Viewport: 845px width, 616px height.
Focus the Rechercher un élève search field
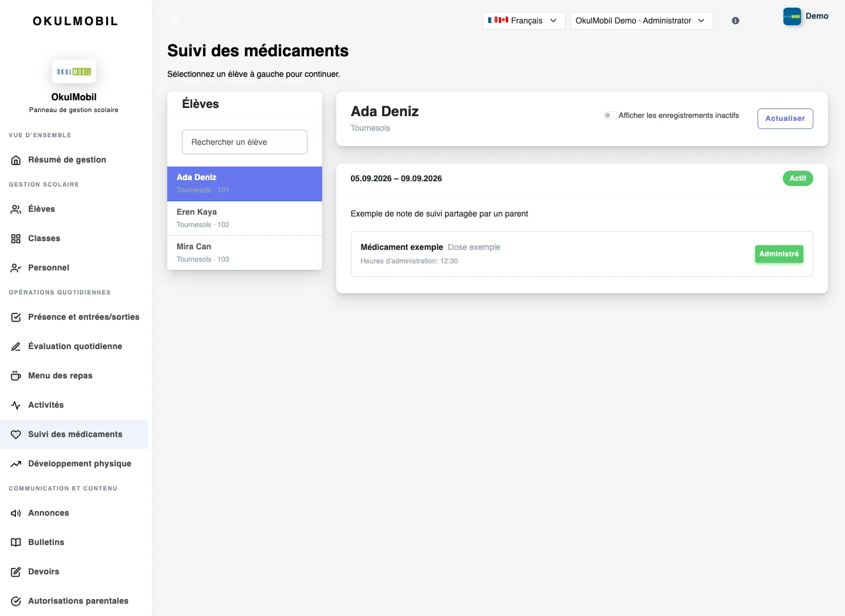(245, 142)
